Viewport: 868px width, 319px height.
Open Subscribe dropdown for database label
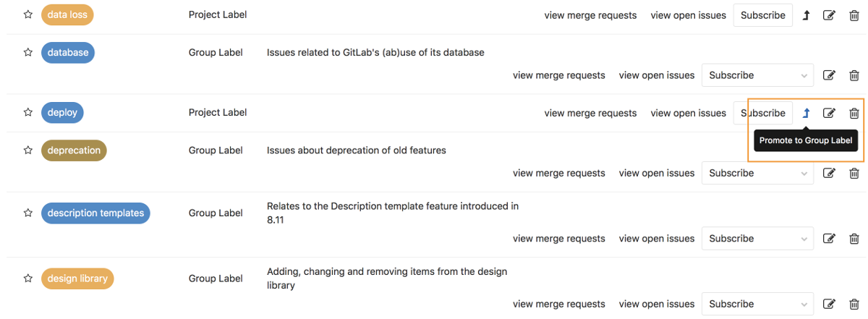[x=758, y=75]
